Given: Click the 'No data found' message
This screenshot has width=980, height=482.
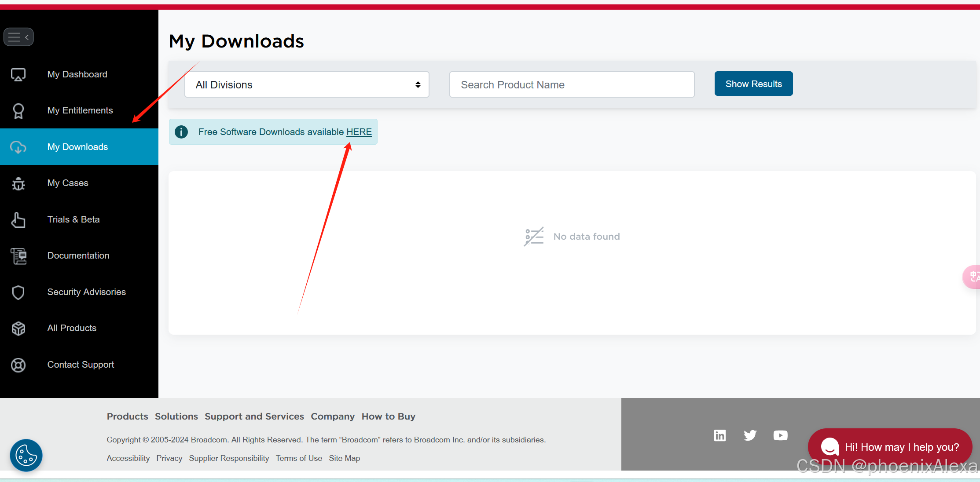Looking at the screenshot, I should [x=587, y=237].
